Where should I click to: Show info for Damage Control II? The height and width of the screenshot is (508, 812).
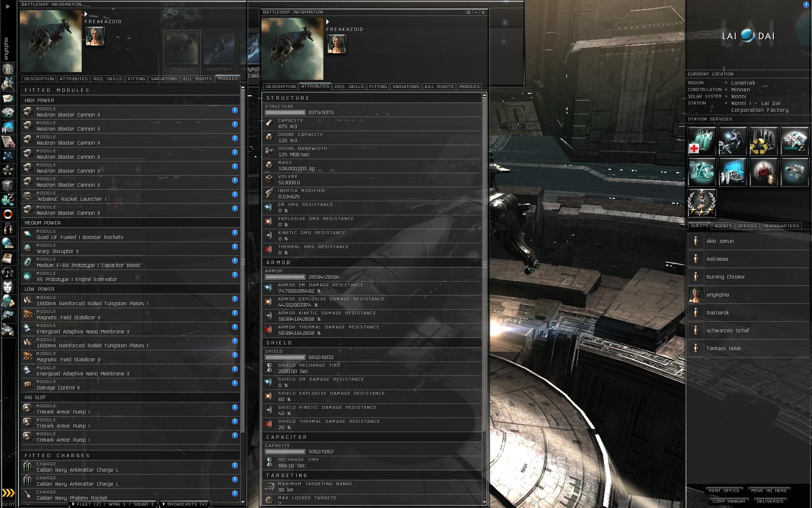tap(235, 383)
